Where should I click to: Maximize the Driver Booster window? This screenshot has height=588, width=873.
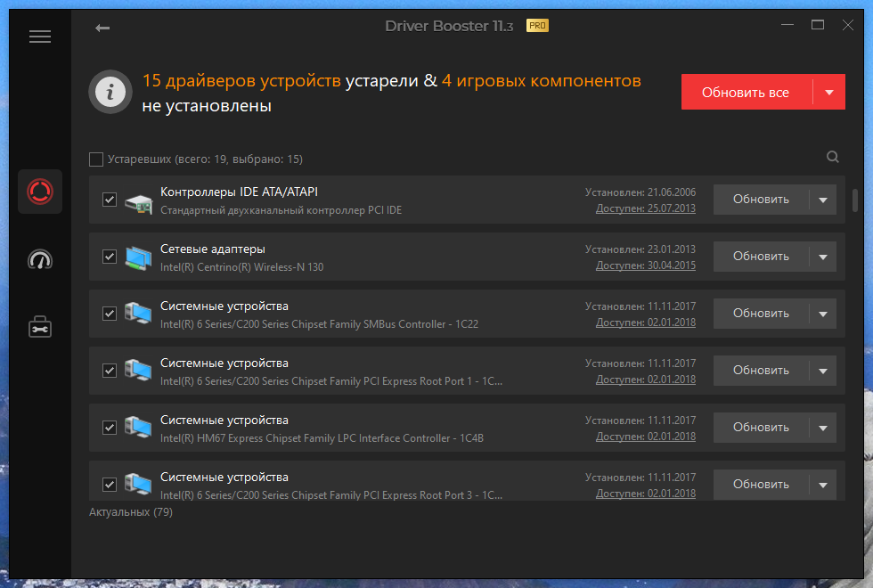click(x=818, y=25)
